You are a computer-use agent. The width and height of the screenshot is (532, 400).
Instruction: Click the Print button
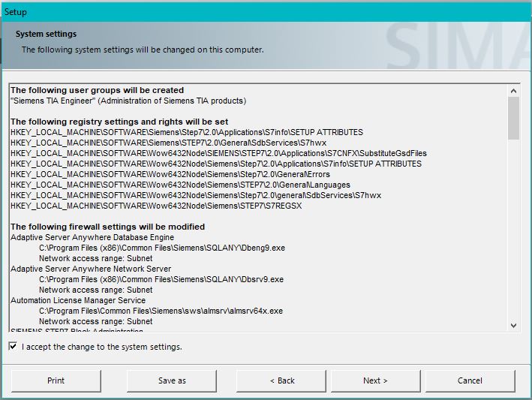(56, 380)
